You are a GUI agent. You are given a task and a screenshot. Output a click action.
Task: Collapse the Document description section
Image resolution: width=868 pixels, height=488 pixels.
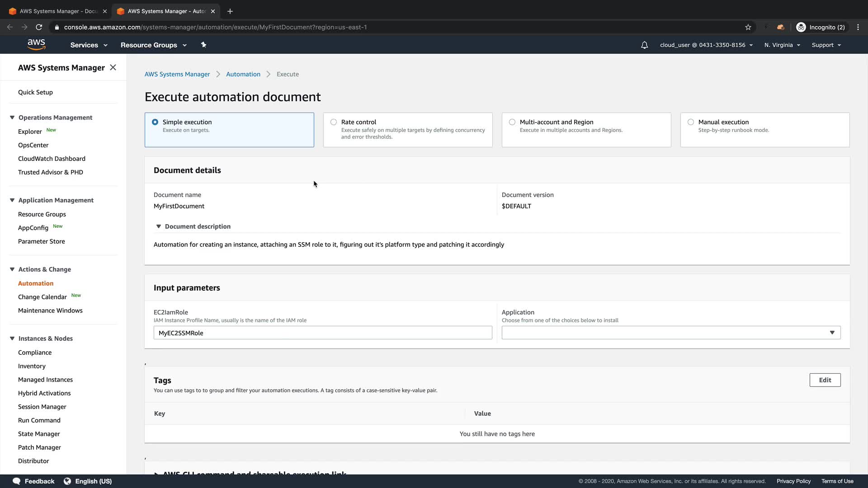pos(159,226)
